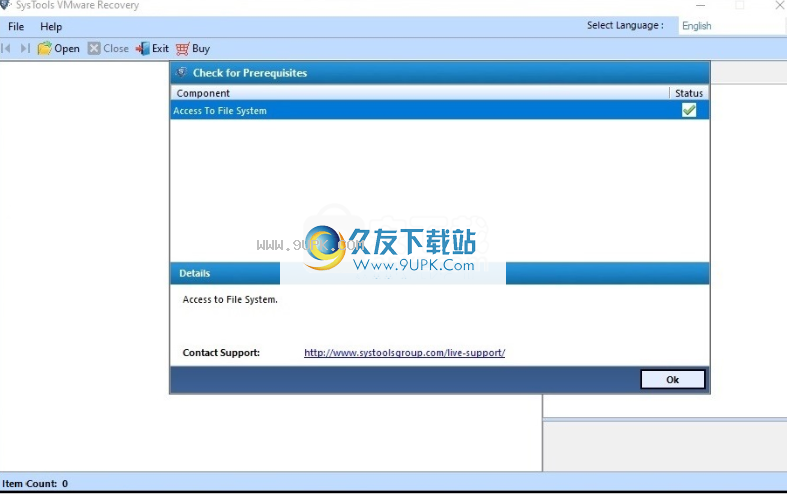Click the SysTools VMware Recovery app icon
787x496 pixels.
click(x=6, y=5)
